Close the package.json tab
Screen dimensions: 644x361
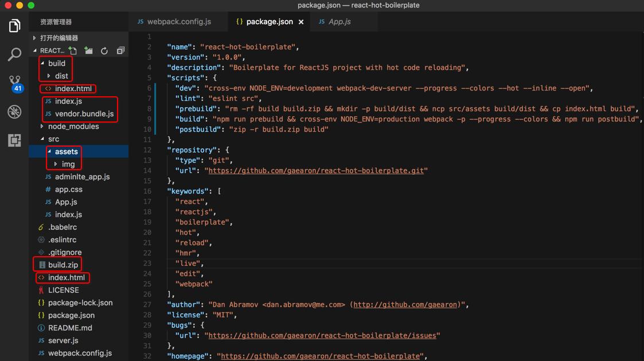click(301, 22)
